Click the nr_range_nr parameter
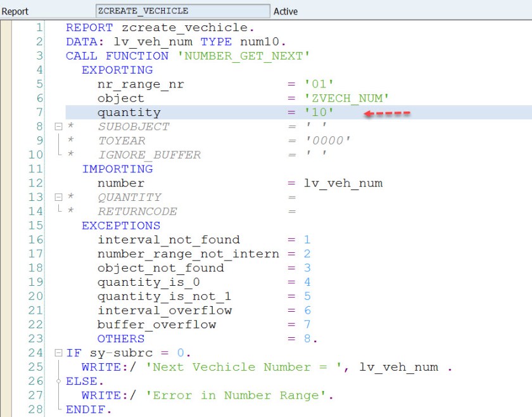Viewport: 532px width, 417px height. [141, 84]
